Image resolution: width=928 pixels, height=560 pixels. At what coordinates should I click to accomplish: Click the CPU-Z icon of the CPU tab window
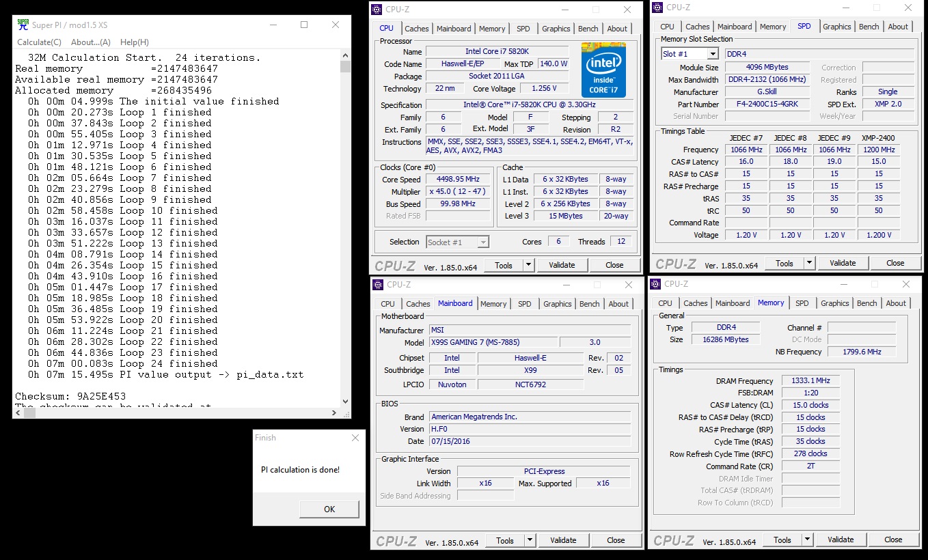click(377, 9)
